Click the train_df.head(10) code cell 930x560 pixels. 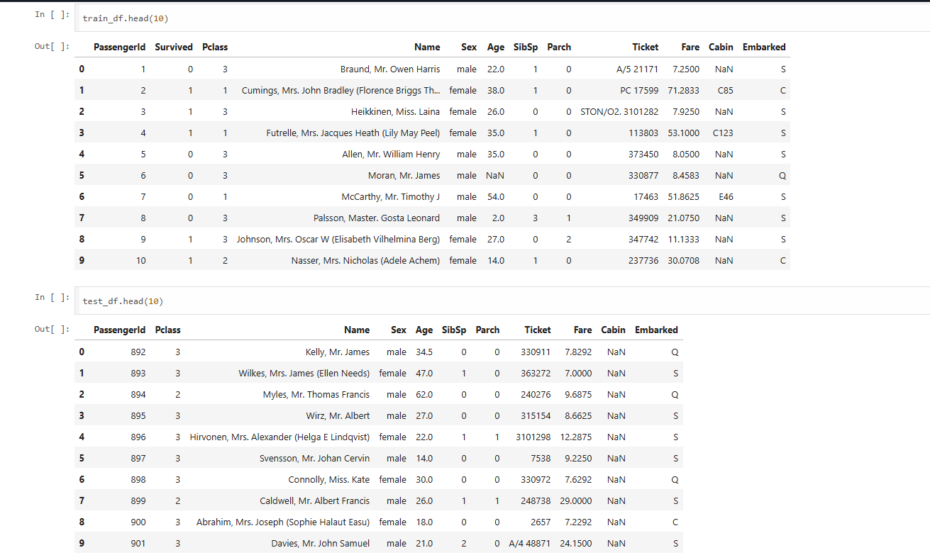(502, 18)
